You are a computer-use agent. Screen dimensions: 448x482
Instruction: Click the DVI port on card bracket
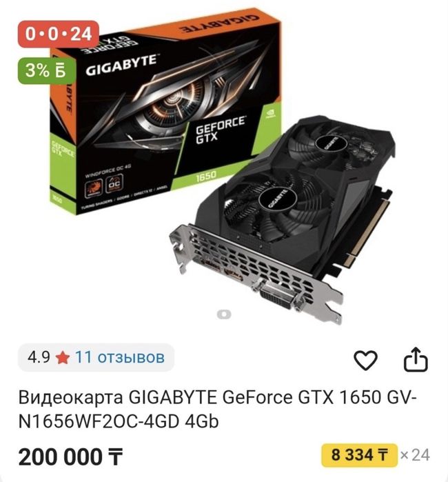pyautogui.click(x=277, y=296)
